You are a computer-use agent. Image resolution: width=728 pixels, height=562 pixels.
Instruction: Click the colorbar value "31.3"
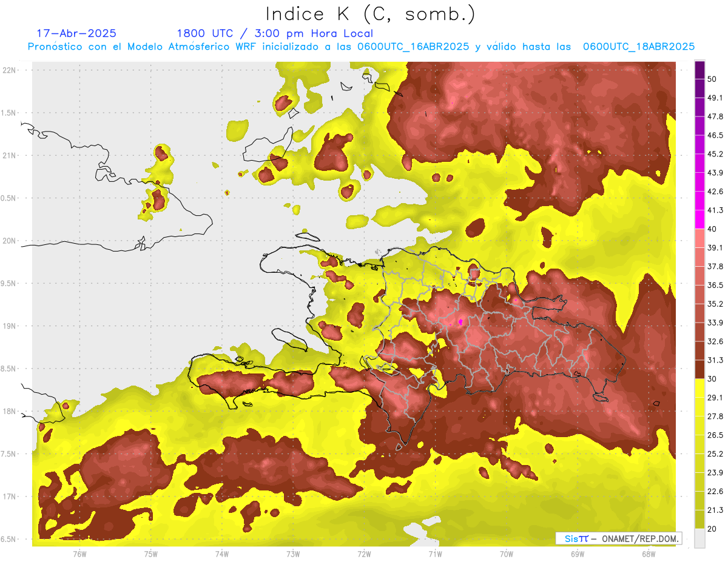point(715,360)
